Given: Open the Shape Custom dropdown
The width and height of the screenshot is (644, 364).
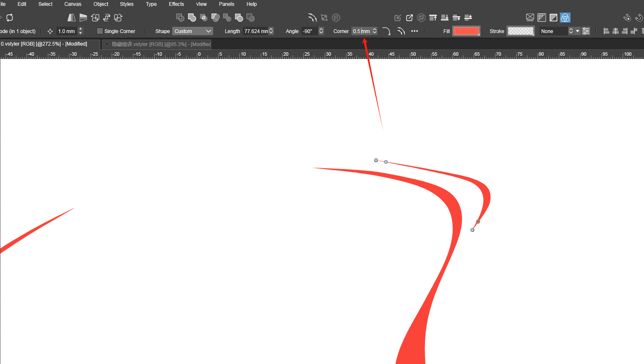Looking at the screenshot, I should pos(193,31).
